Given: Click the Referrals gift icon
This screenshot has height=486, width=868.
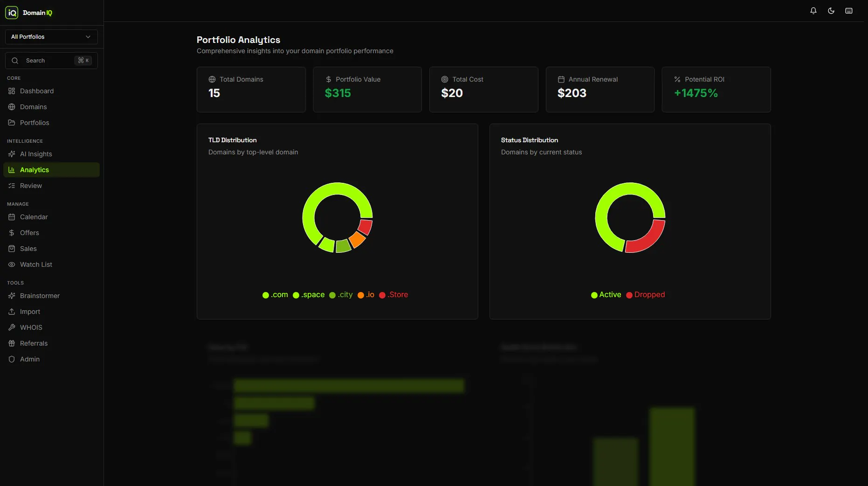Looking at the screenshot, I should tap(12, 343).
